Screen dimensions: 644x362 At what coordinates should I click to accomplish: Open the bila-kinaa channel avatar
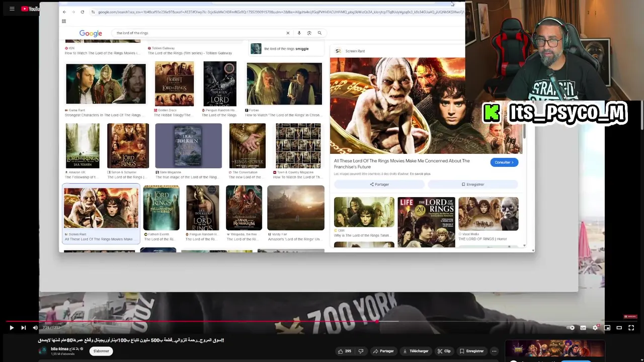pyautogui.click(x=43, y=351)
